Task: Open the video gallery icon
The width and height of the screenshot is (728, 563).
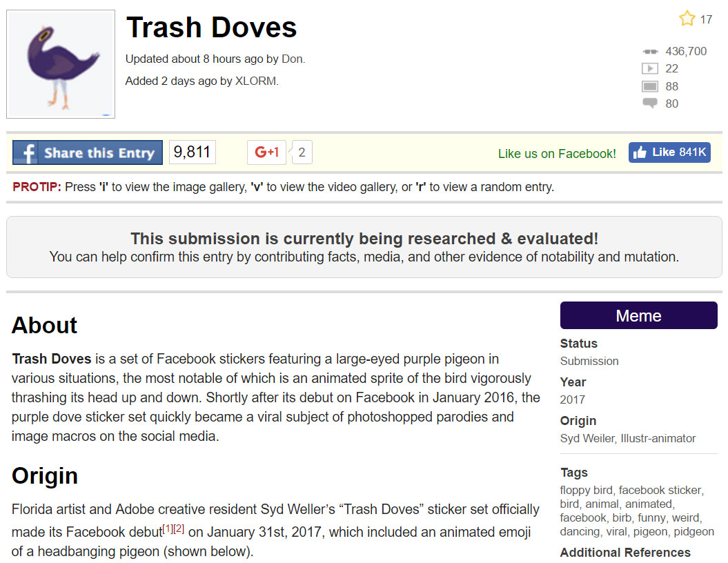Action: (650, 69)
